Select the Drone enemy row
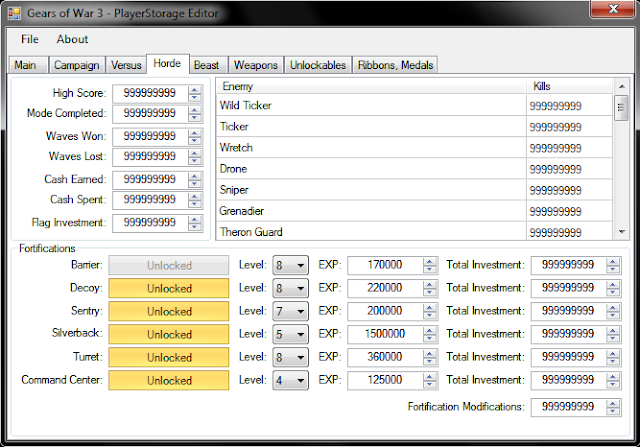640x447 pixels. pos(415,169)
